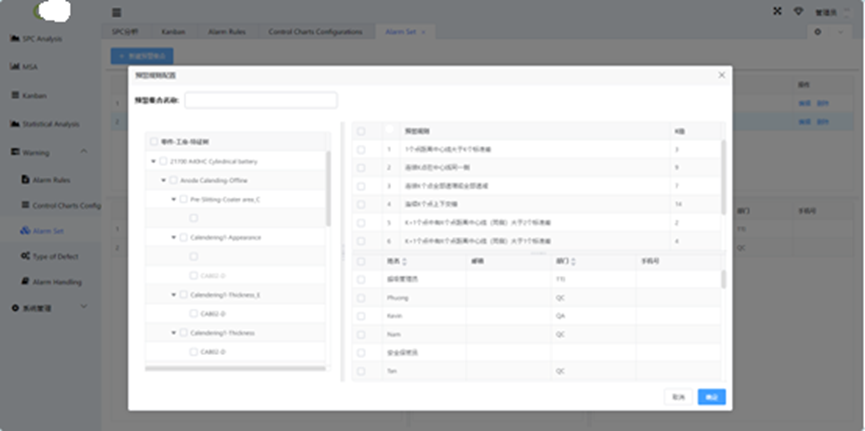Click the diamond theme icon in top bar
This screenshot has width=865, height=431.
[798, 11]
